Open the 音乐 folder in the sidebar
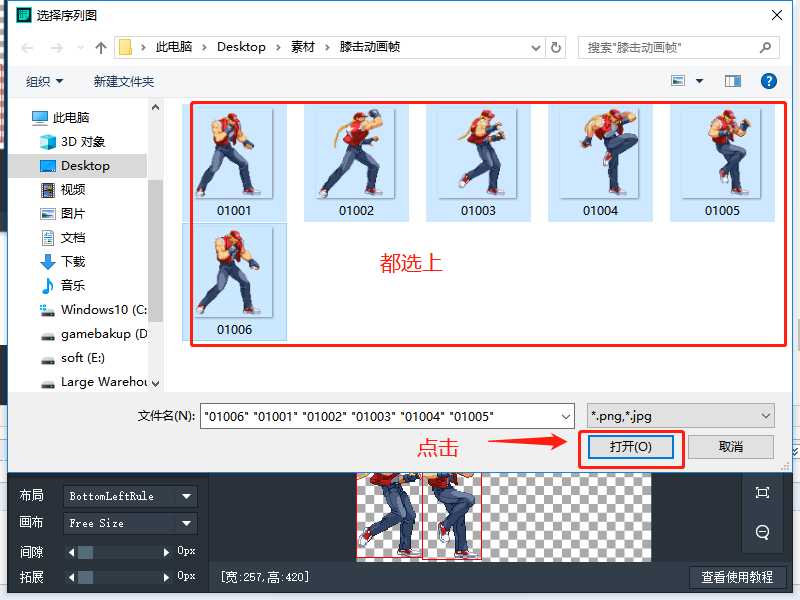Image resolution: width=800 pixels, height=600 pixels. coord(63,286)
